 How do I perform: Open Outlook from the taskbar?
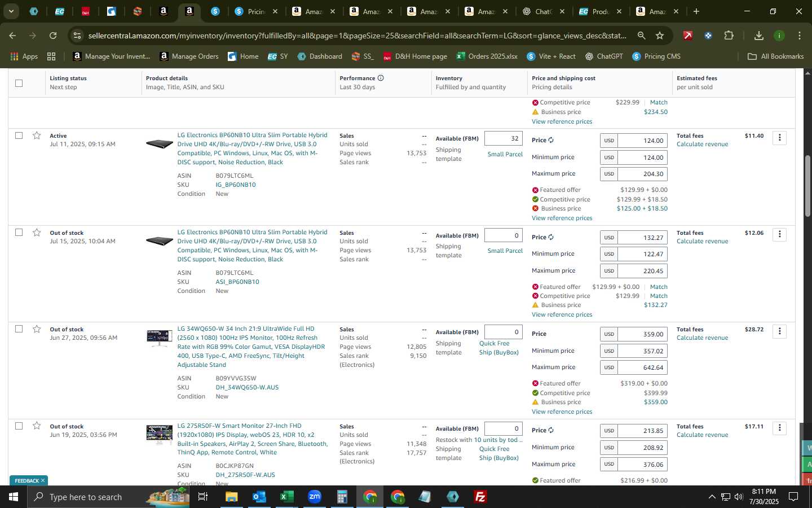(259, 497)
